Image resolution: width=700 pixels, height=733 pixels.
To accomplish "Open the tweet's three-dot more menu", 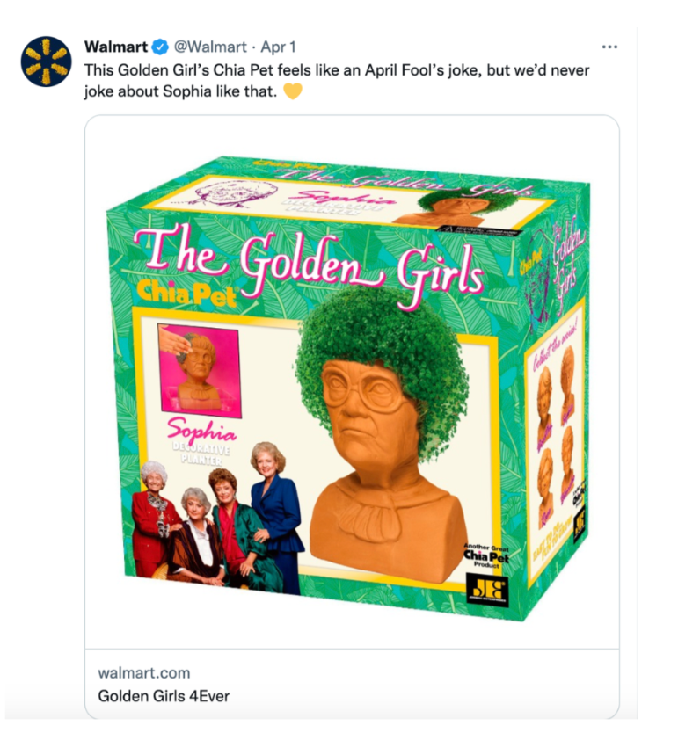I will tap(609, 47).
